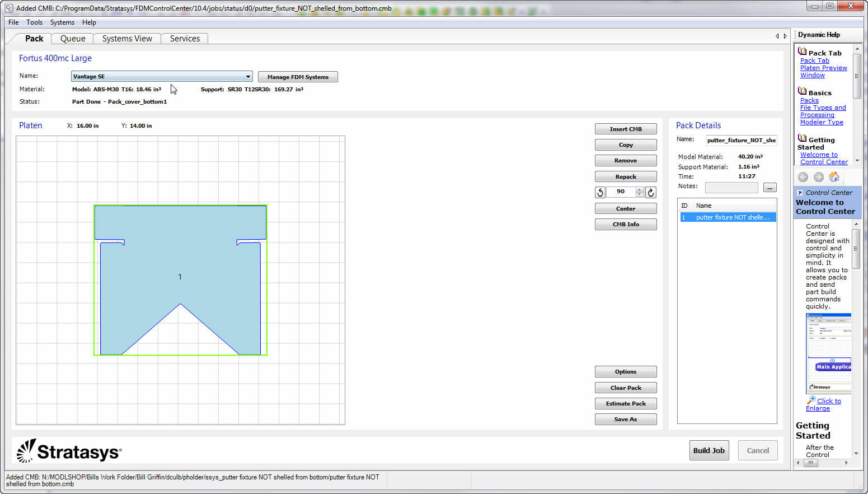The width and height of the screenshot is (868, 494).
Task: Click the Clear Pack button
Action: (626, 388)
